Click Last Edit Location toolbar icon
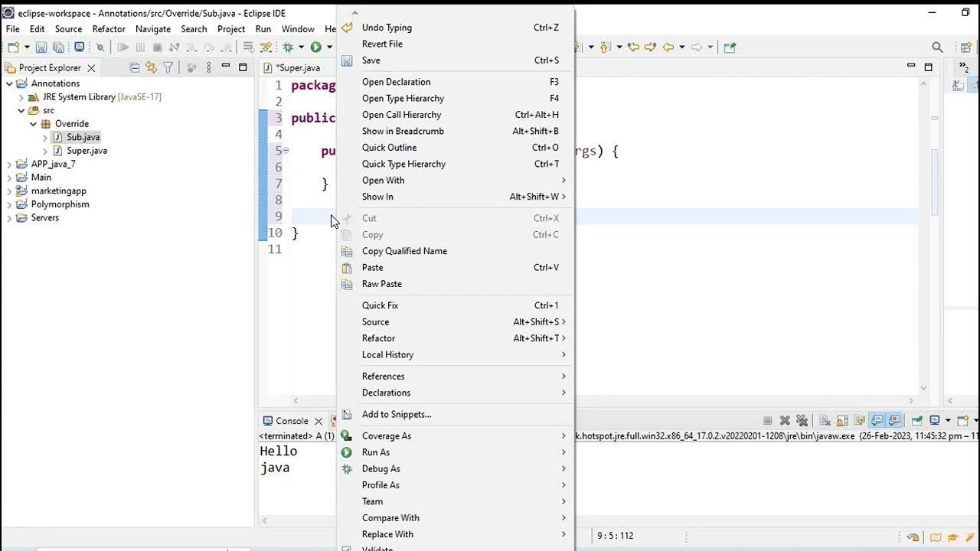The width and height of the screenshot is (980, 551). click(633, 47)
